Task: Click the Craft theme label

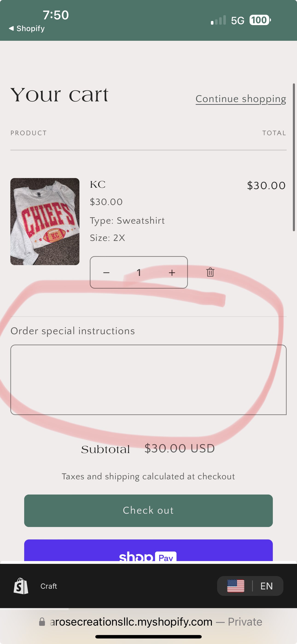Action: (49, 586)
